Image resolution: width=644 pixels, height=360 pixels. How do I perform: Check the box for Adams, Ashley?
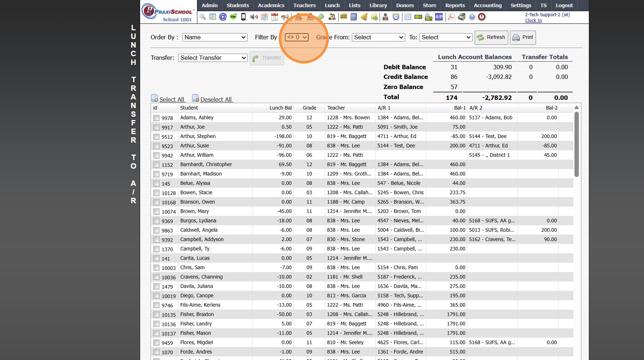[156, 118]
